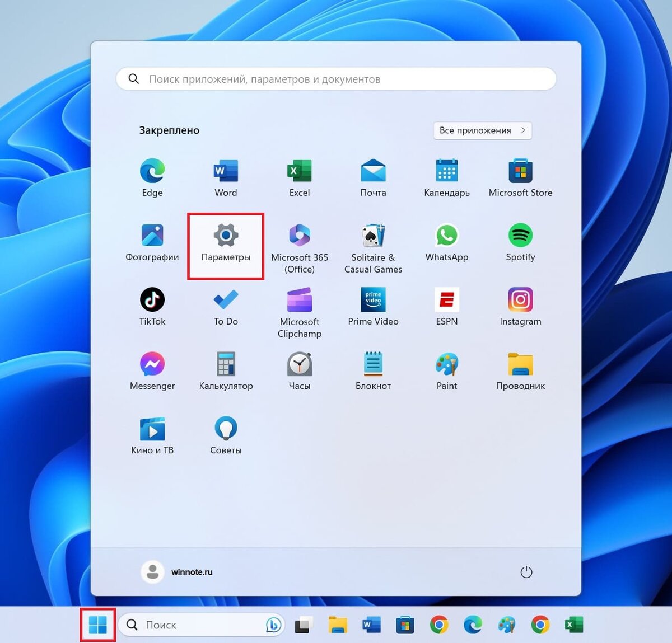Viewport: 672px width, 643px height.
Task: Open Bing chat icon in taskbar search
Action: [273, 625]
